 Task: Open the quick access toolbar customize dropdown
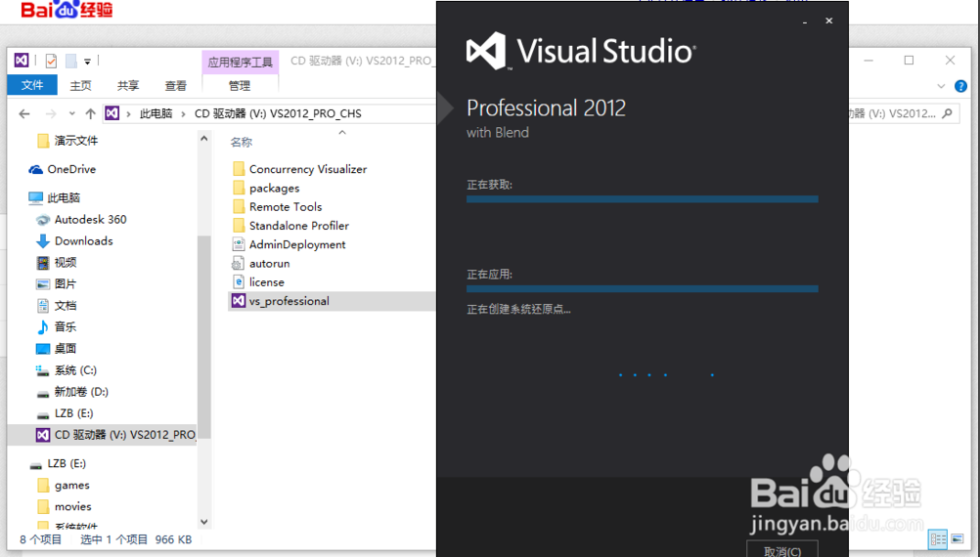(x=87, y=62)
